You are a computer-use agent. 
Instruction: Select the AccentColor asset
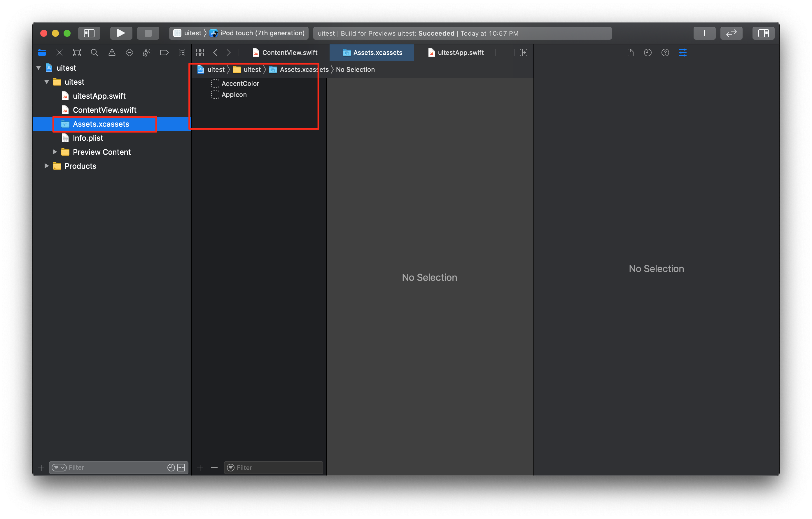coord(240,83)
